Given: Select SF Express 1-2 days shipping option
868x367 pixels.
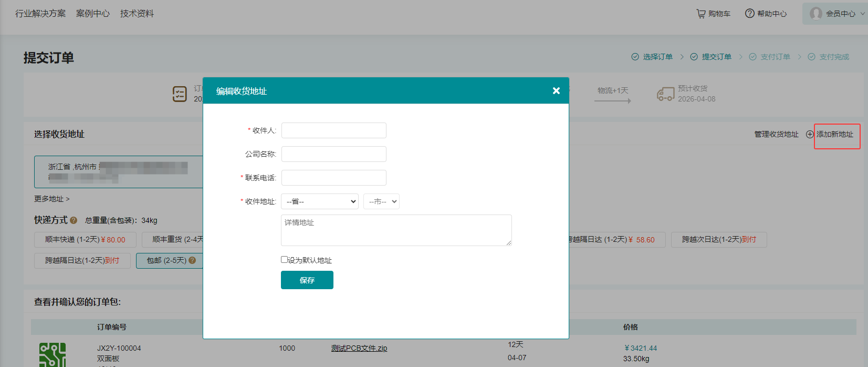Looking at the screenshot, I should (x=85, y=240).
